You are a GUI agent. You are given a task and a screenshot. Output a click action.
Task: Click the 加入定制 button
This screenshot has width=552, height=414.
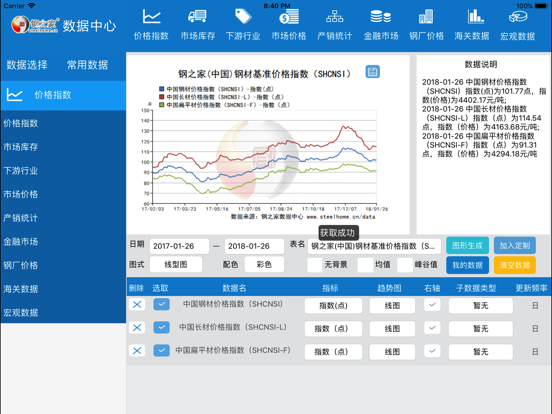tap(515, 246)
